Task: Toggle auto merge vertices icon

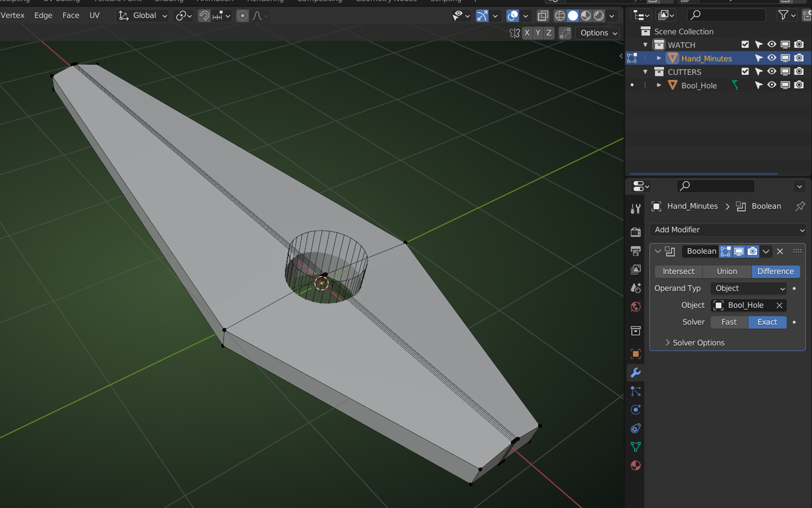Action: point(565,33)
